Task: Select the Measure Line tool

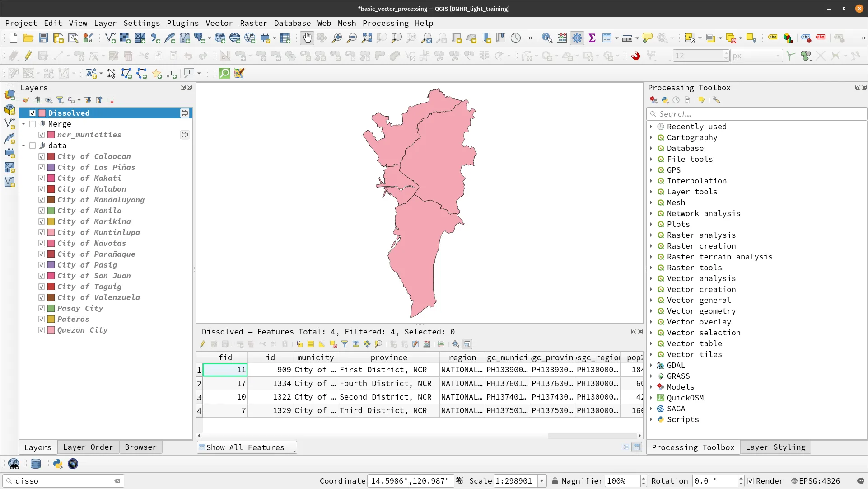Action: pos(627,38)
